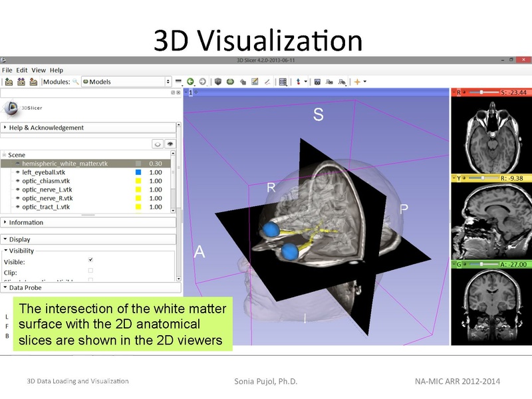Open the module history list icon
The height and width of the screenshot is (399, 532).
178,82
